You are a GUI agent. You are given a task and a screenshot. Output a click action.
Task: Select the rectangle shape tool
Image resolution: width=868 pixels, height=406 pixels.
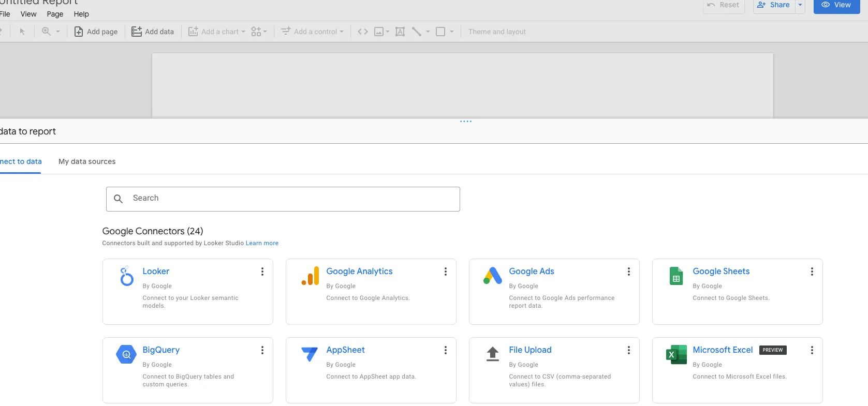(440, 32)
